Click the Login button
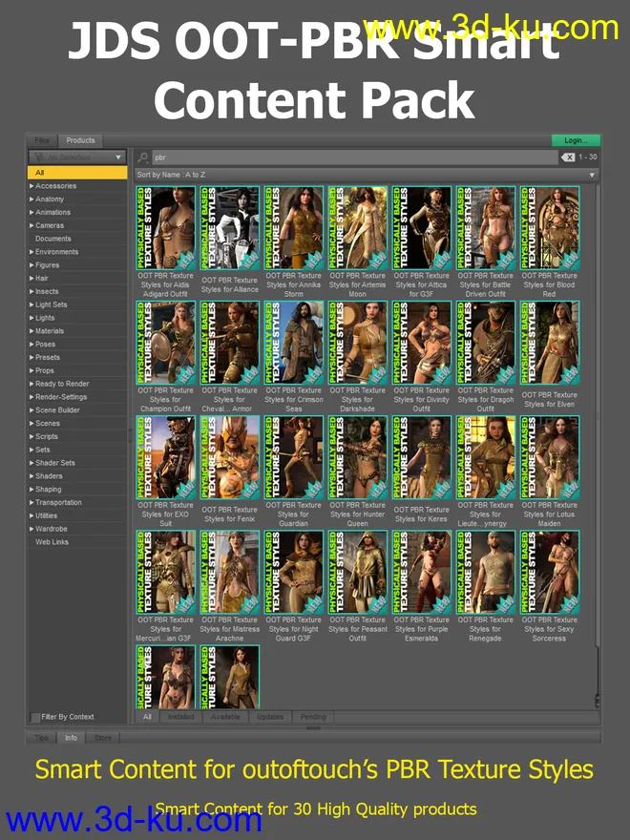This screenshot has width=630, height=840. click(576, 140)
